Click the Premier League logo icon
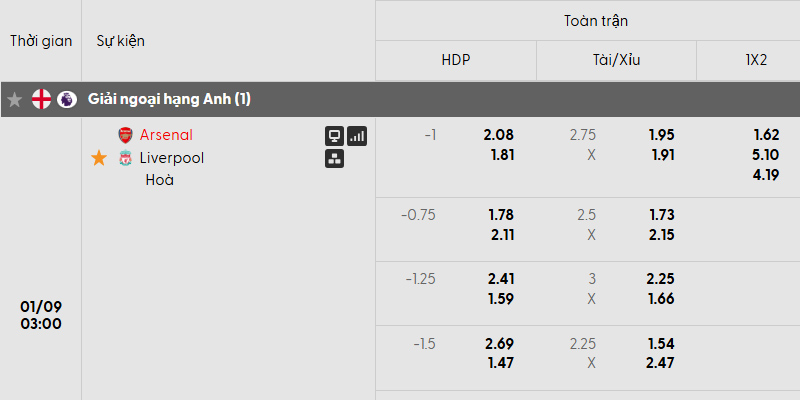Screen dimensions: 800x400 point(67,100)
